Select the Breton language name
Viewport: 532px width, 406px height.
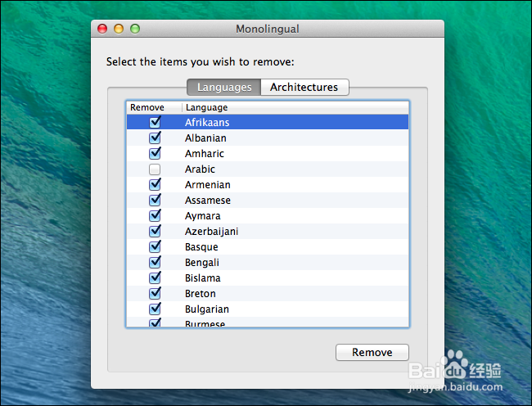(x=201, y=294)
